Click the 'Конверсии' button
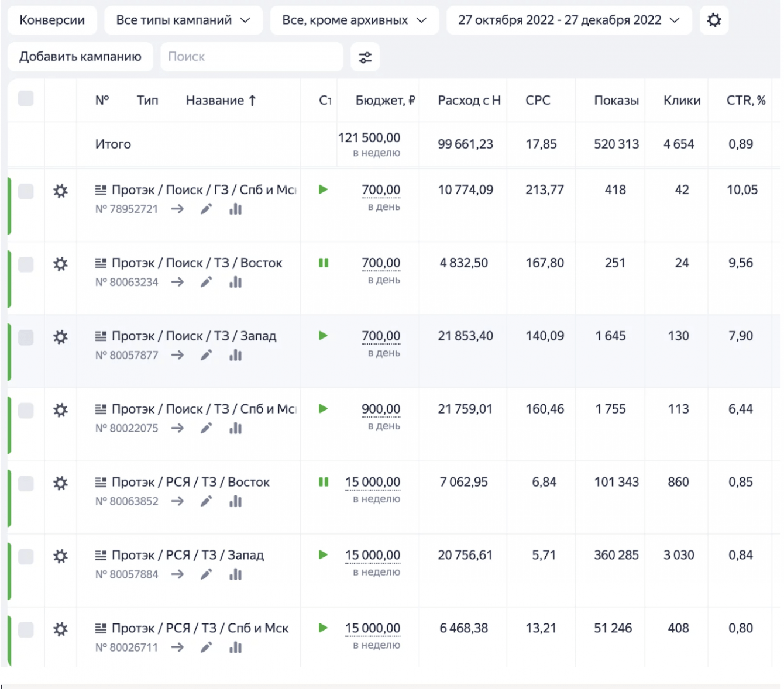 click(52, 20)
